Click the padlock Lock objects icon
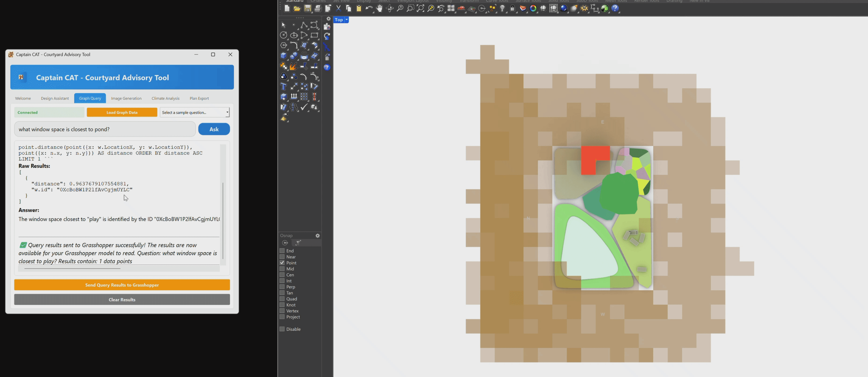 tap(513, 9)
